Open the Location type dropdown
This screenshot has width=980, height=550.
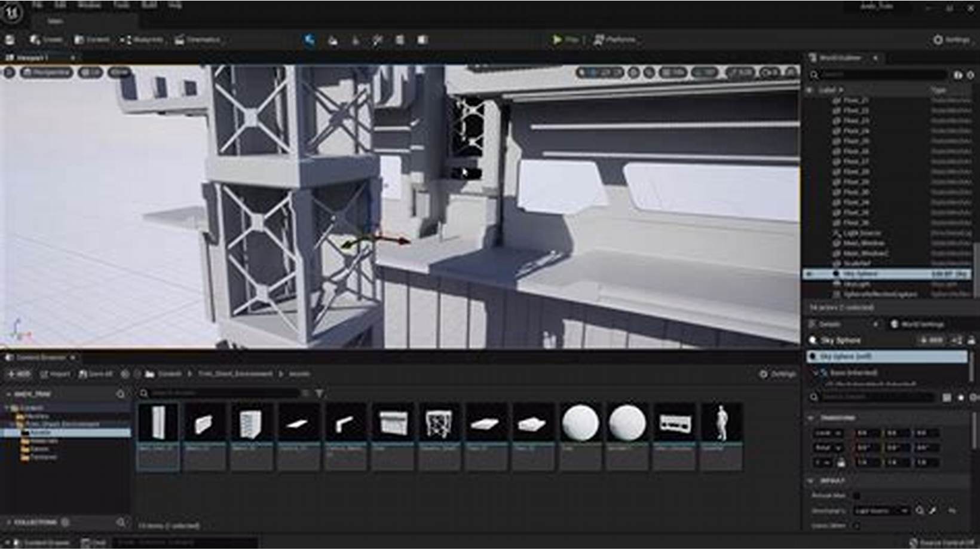point(829,433)
